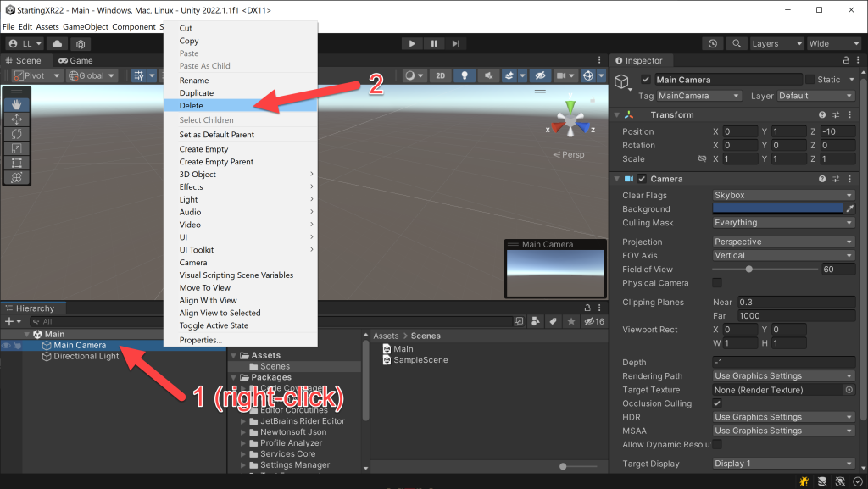Click the scale constrain proportions link icon
The image size is (868, 489).
[x=702, y=158]
